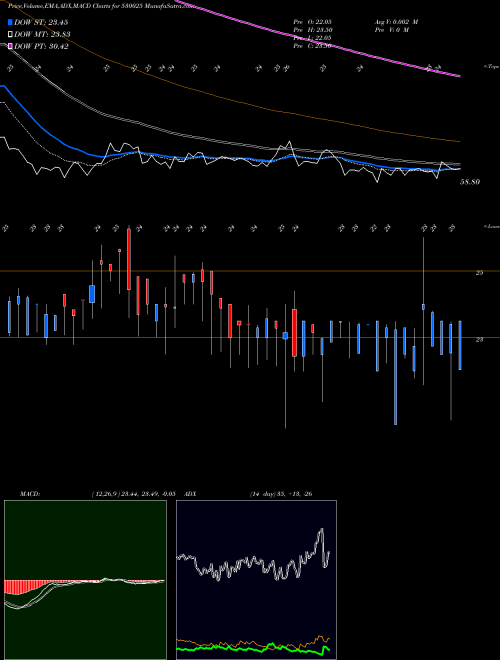
Task: Click the 'Pre H: 23.50' value
Action: tap(313, 30)
